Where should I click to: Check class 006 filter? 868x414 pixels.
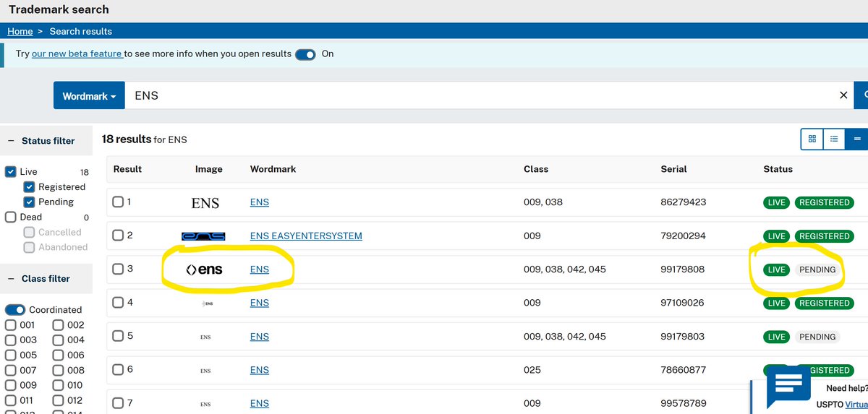pos(59,355)
